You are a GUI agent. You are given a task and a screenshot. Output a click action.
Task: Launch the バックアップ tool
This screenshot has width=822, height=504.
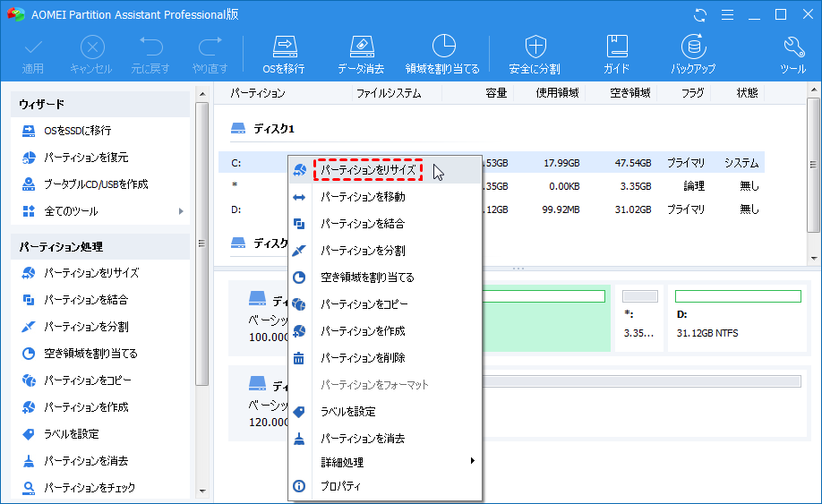pos(693,55)
